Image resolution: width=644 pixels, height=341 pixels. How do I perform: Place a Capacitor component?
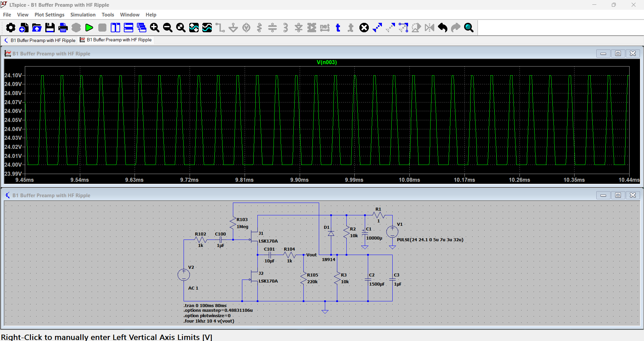(x=273, y=28)
